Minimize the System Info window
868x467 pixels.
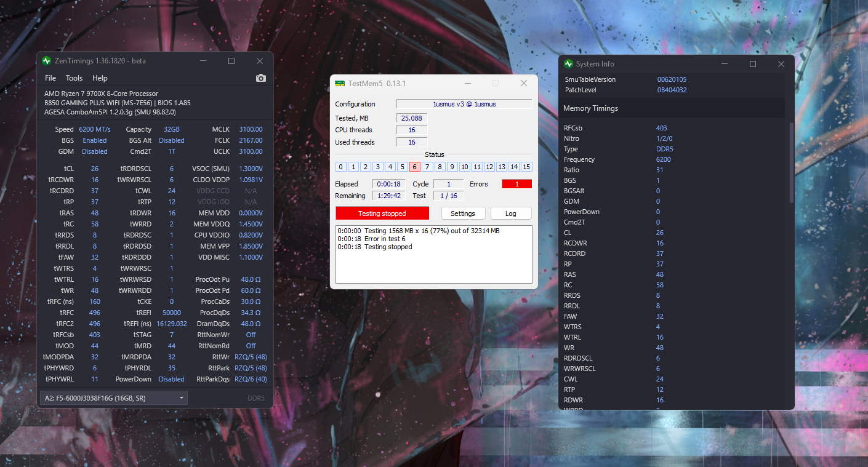(x=725, y=64)
